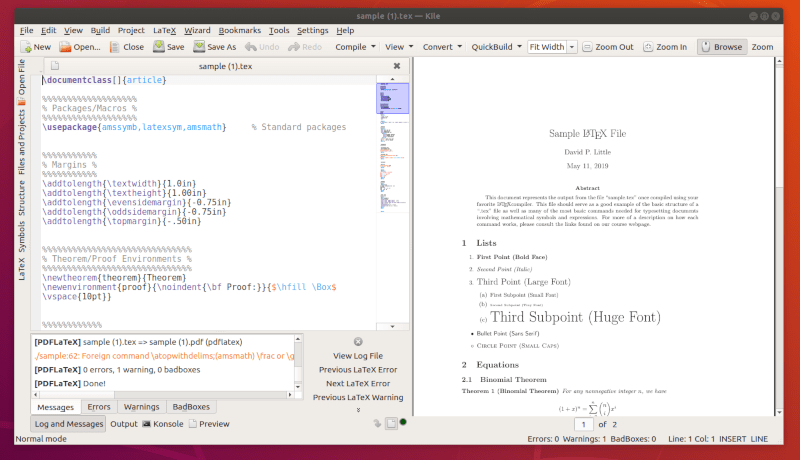This screenshot has height=460, width=800.
Task: Click the Preview tab icon
Action: pos(193,424)
